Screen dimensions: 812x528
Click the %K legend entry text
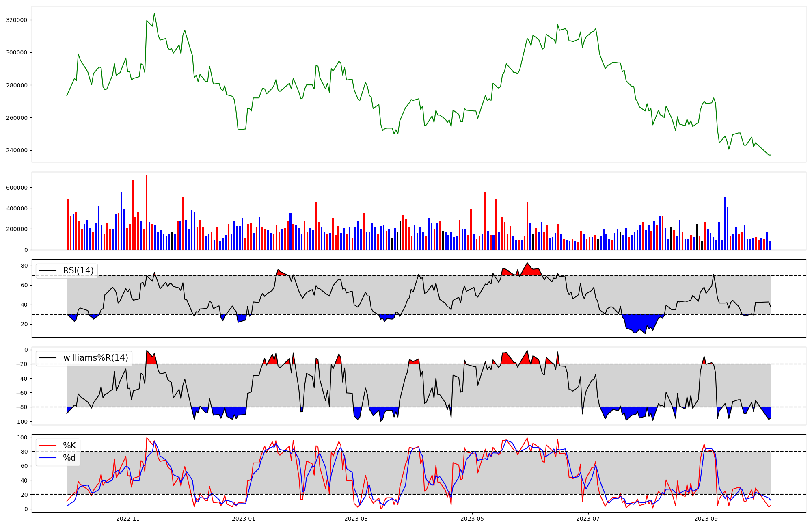click(x=69, y=446)
